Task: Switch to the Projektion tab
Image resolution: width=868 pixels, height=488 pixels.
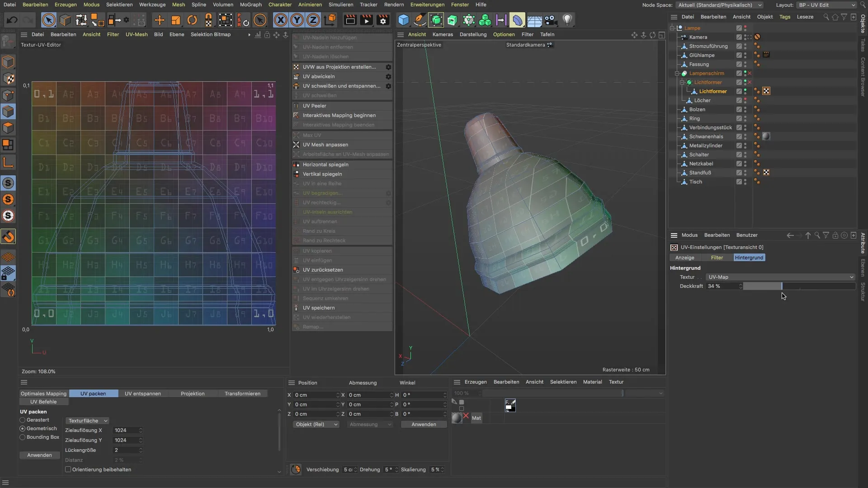Action: pos(193,394)
